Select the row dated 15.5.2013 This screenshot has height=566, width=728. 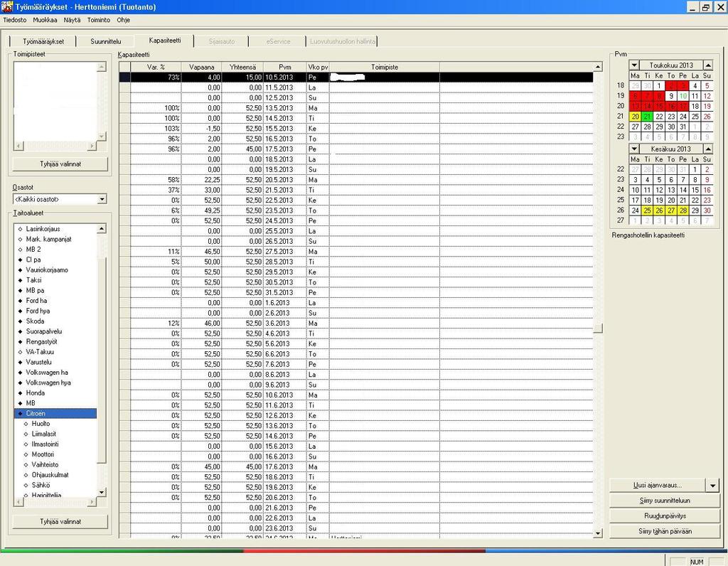coord(356,129)
